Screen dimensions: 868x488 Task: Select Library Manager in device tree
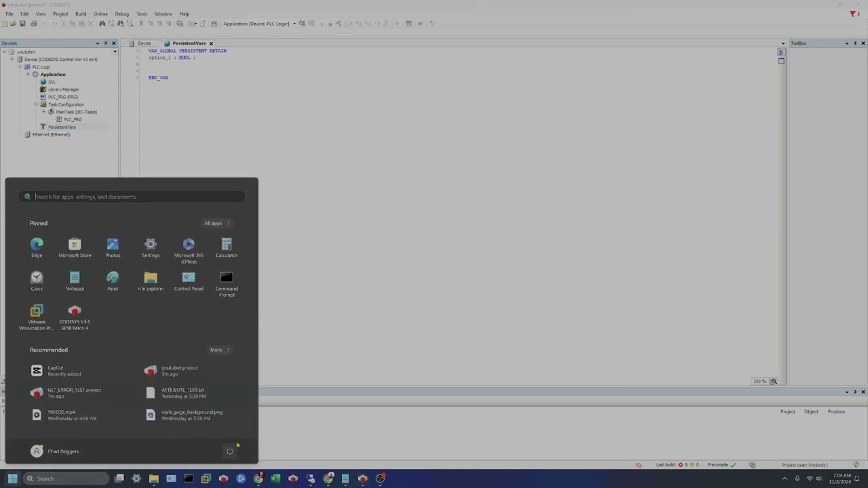[x=59, y=89]
